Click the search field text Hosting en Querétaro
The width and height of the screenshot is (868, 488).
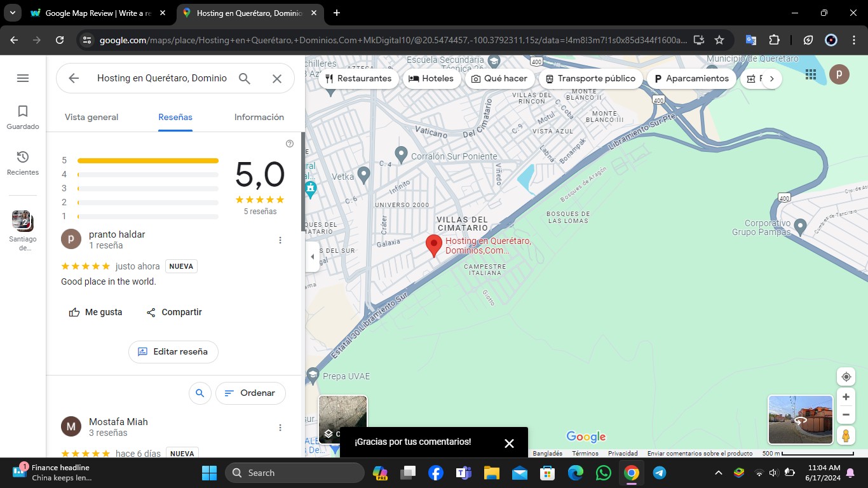(x=162, y=78)
